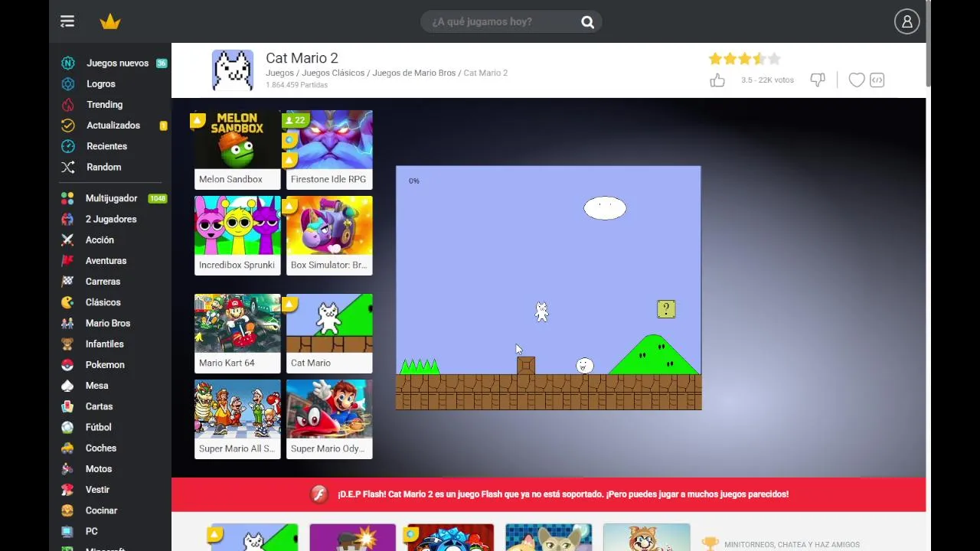Open the Melon Sandbox game thumbnail

tap(237, 150)
